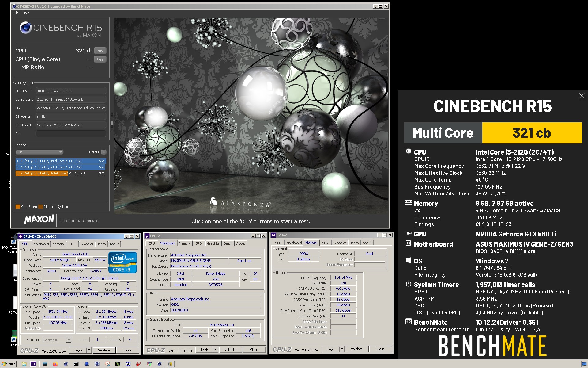
Task: Click the DRAM Frequency 1141.6 MHz value
Action: [343, 278]
